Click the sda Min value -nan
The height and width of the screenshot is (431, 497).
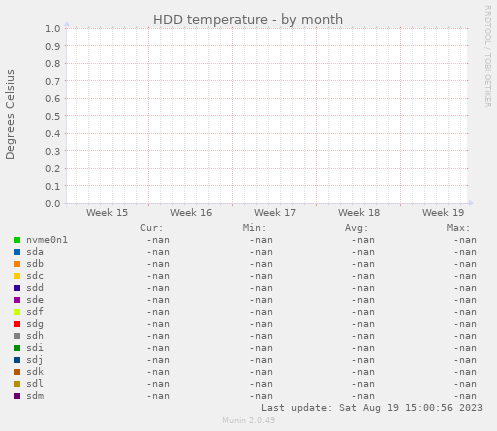(261, 252)
